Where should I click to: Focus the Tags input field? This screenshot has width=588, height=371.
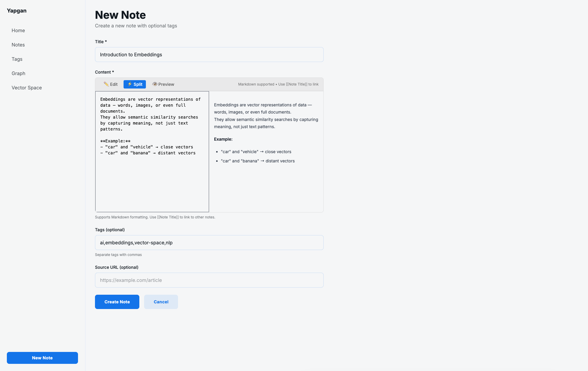click(x=209, y=243)
